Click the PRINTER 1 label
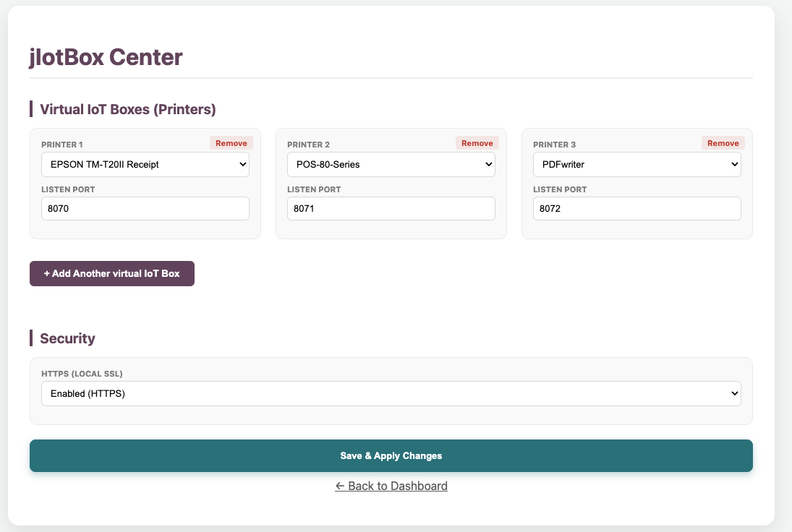The image size is (792, 532). pos(62,145)
